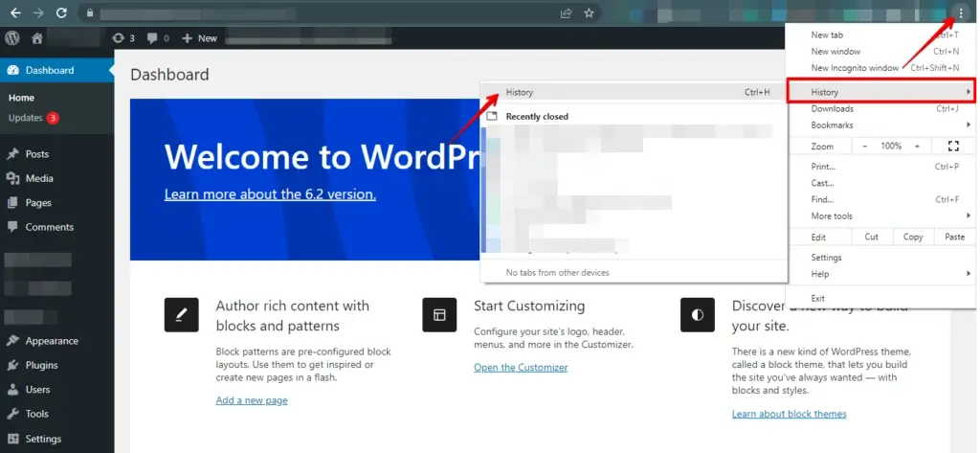Click the share icon in address bar

pos(566,12)
